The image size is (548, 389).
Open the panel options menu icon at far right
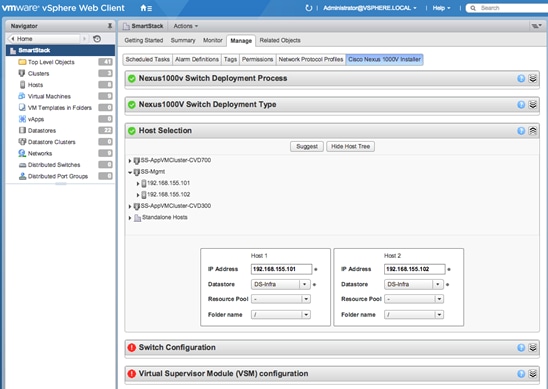(x=536, y=26)
